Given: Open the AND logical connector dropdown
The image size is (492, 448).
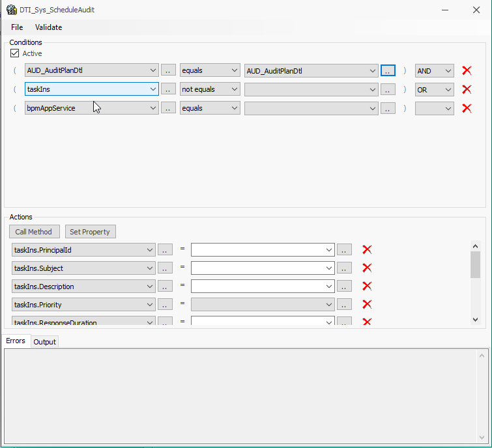Looking at the screenshot, I should tap(434, 71).
